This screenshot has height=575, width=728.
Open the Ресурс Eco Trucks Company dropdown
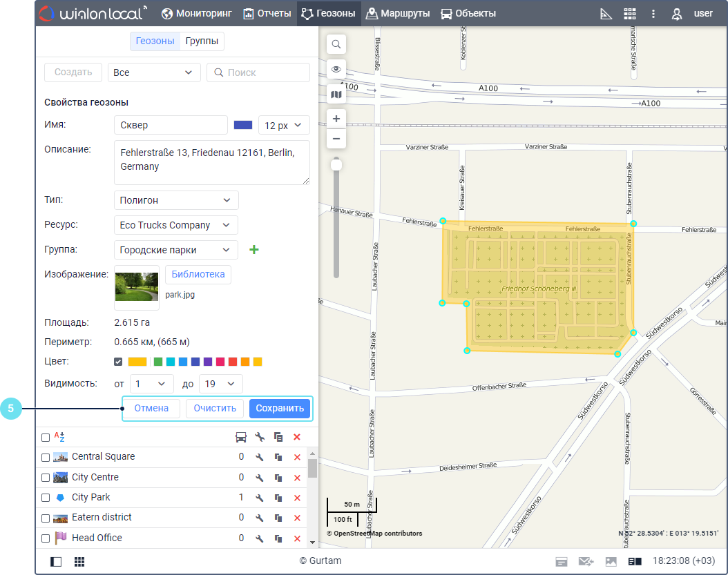(x=176, y=225)
